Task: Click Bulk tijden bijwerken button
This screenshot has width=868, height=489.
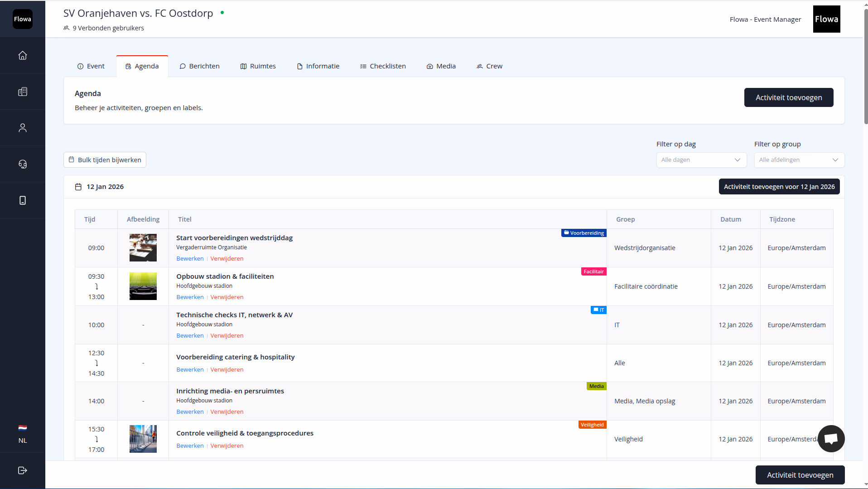Action: (105, 160)
